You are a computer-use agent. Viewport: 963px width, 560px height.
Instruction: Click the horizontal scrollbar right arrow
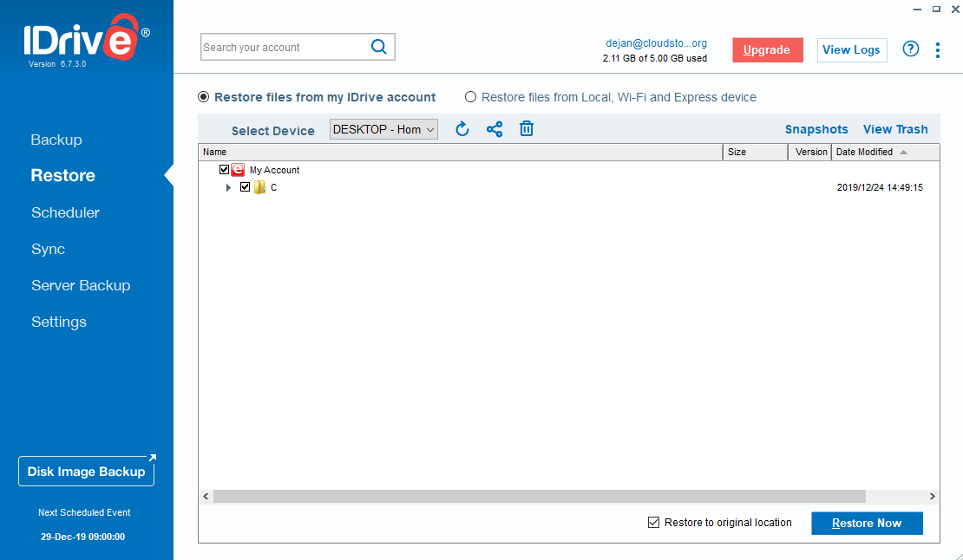coord(930,497)
